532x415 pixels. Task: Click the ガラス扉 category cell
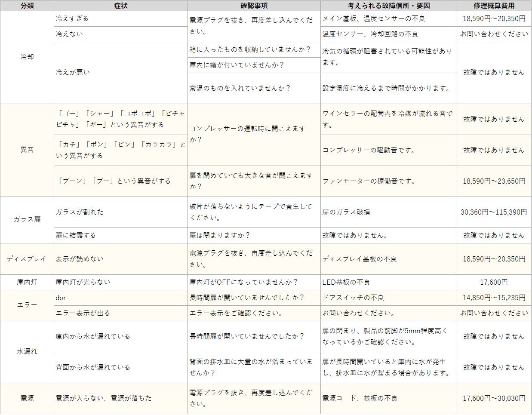[x=27, y=219]
